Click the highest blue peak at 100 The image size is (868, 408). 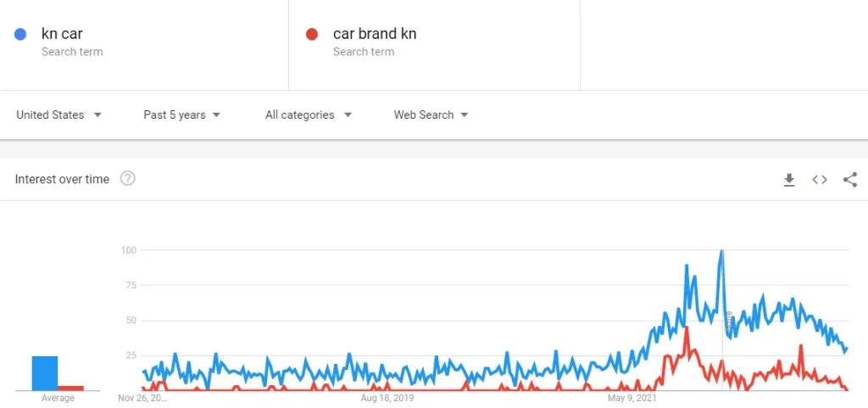(x=721, y=252)
